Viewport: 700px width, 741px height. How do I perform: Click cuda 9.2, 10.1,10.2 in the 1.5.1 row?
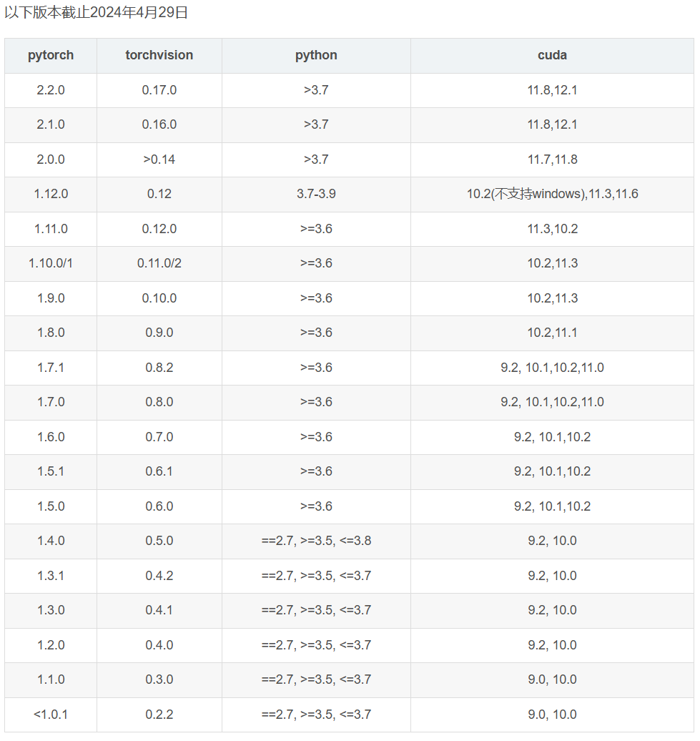[x=552, y=471]
